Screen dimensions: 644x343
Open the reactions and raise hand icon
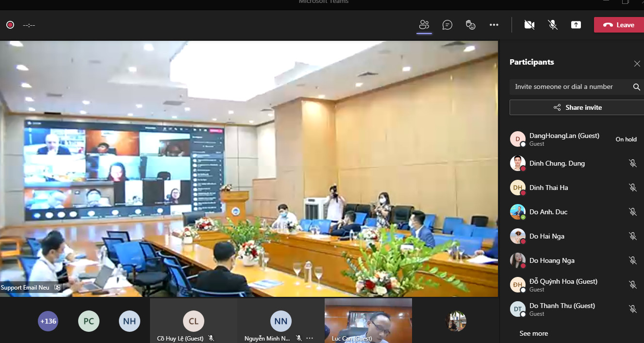[x=470, y=25]
